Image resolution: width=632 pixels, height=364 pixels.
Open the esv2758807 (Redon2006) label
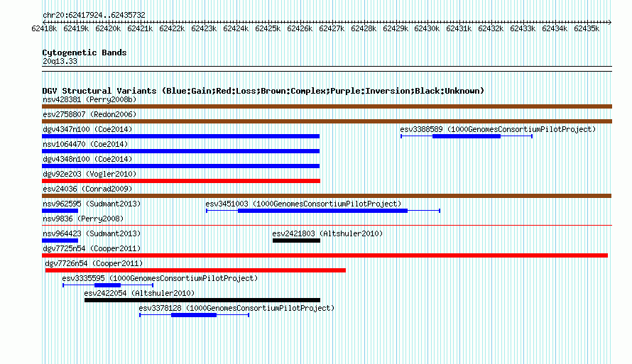click(x=89, y=114)
